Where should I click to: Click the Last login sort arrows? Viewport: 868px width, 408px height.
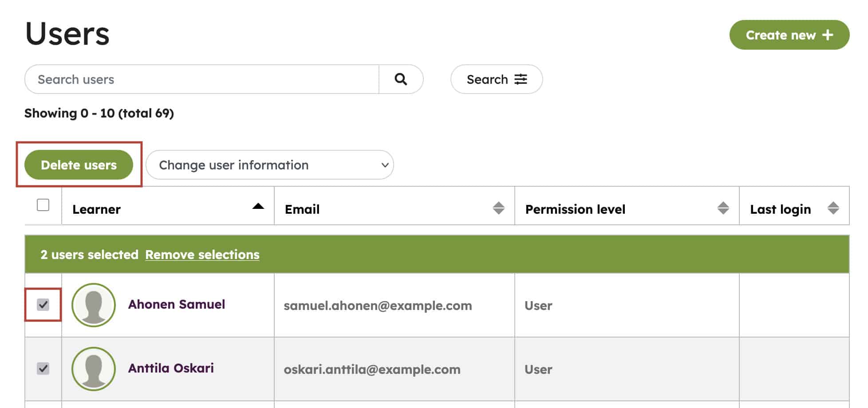(x=833, y=208)
